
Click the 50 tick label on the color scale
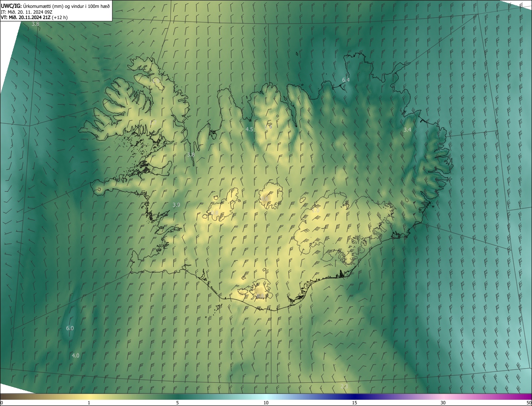529,403
